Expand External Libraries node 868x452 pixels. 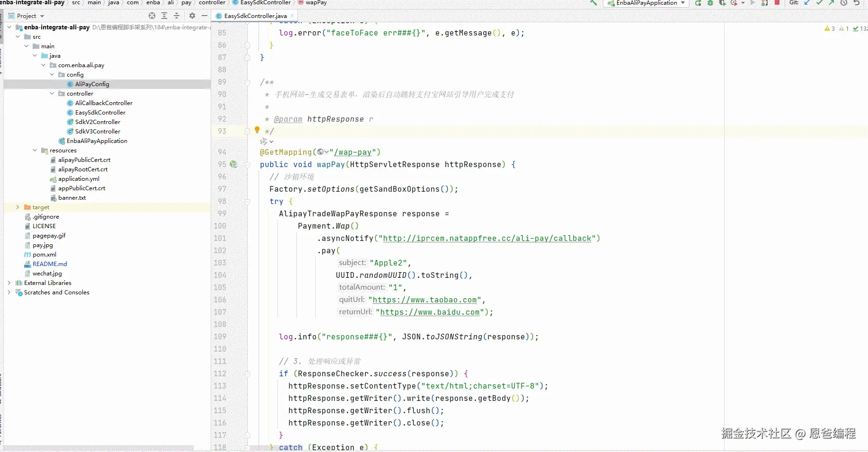pos(9,283)
